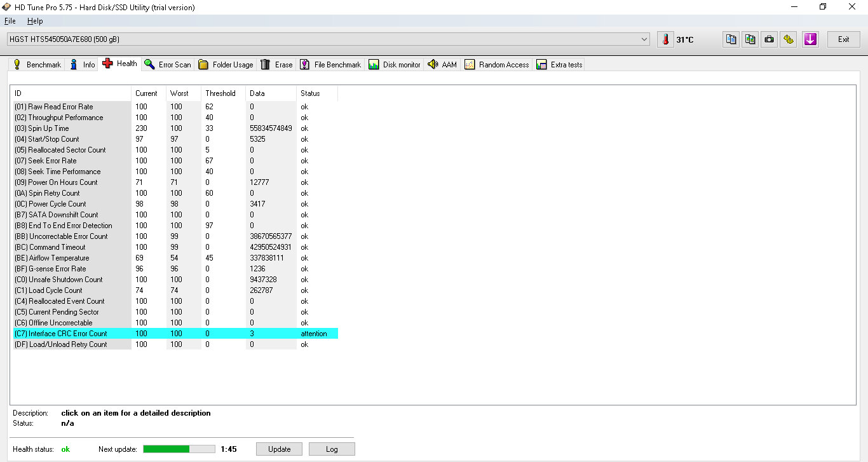Screen dimensions: 868x462
Task: Select the G-sense Error Rate row
Action: click(x=175, y=269)
